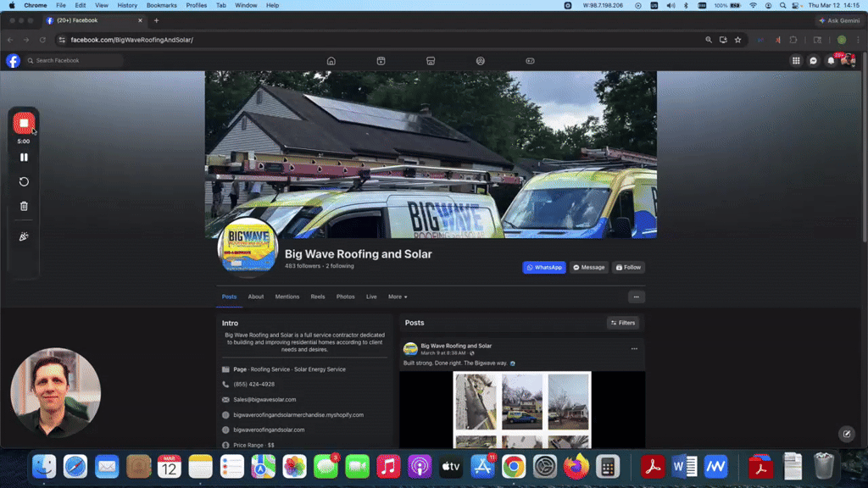Screen dimensions: 868x488
Task: Open the post options three-dot menu
Action: [634, 348]
